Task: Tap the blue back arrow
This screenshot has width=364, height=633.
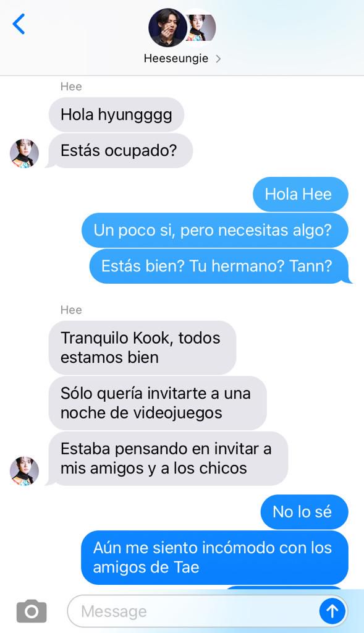Action: point(19,24)
